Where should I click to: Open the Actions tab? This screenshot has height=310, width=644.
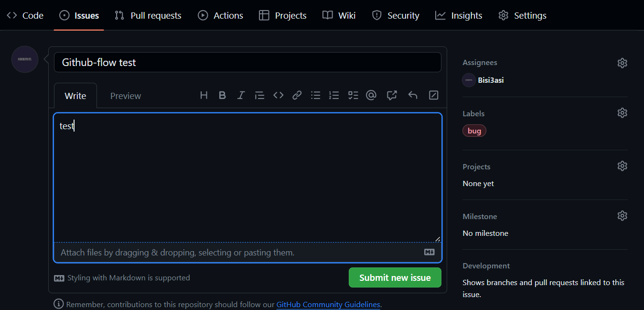pos(221,15)
